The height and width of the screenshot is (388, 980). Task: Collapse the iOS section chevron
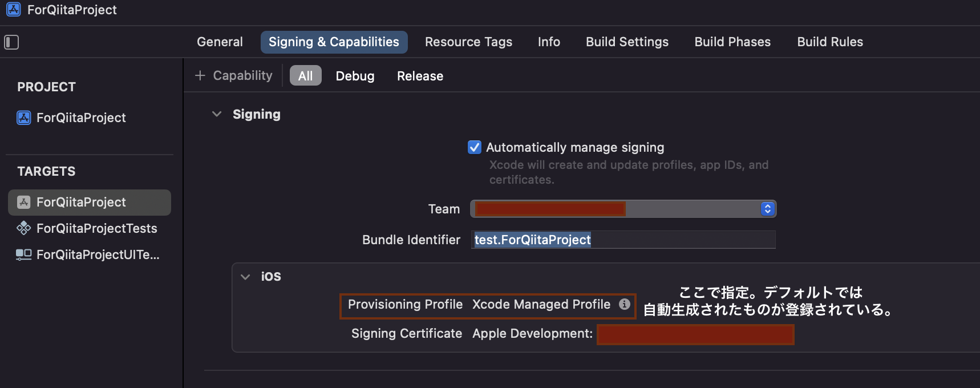[245, 277]
